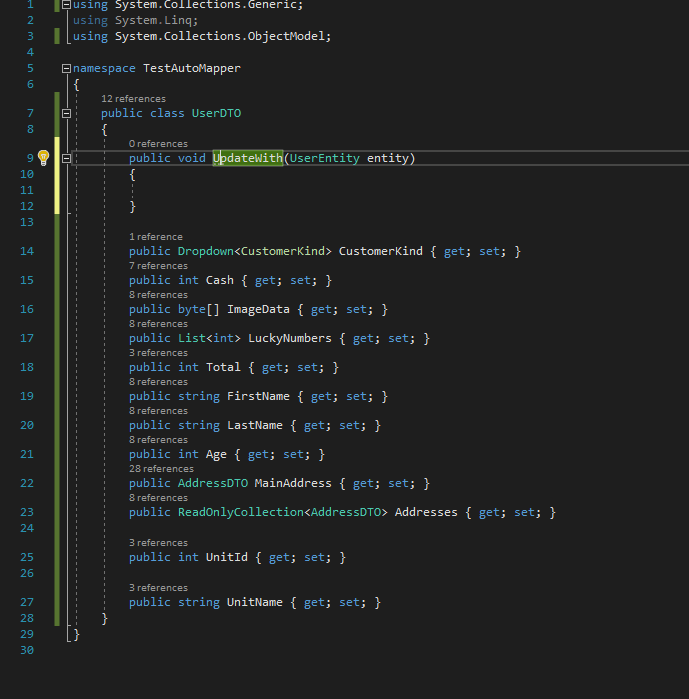The width and height of the screenshot is (689, 699).
Task: Click the 'void' keyword on line 9
Action: click(x=192, y=158)
